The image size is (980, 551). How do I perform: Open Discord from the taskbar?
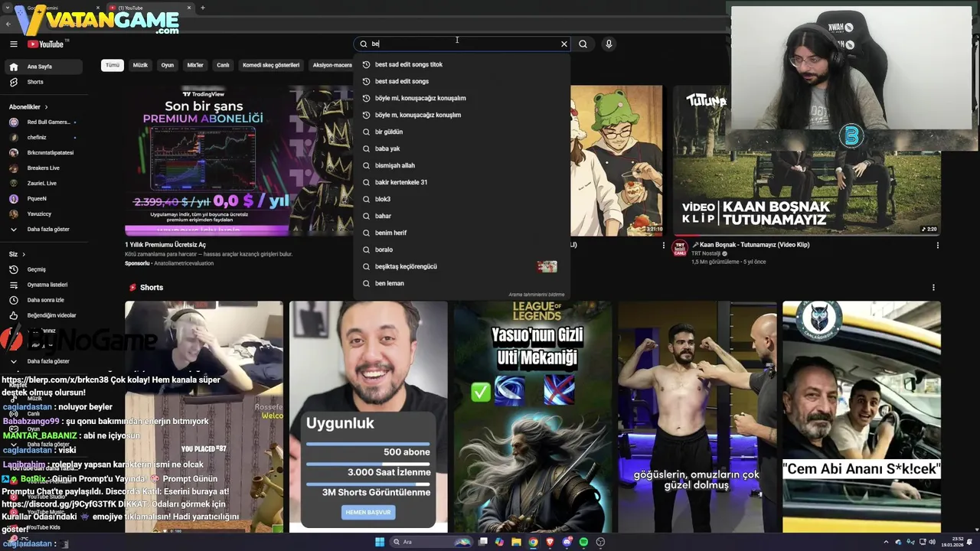(567, 542)
